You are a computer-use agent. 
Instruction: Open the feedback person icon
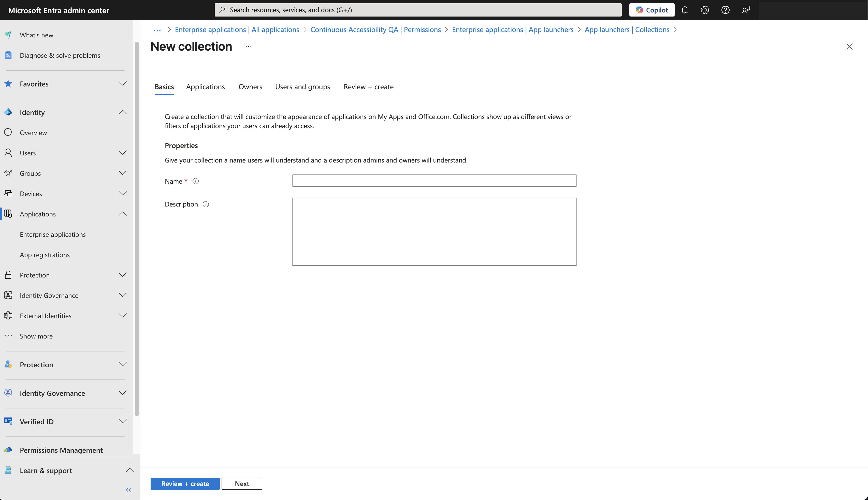[745, 10]
